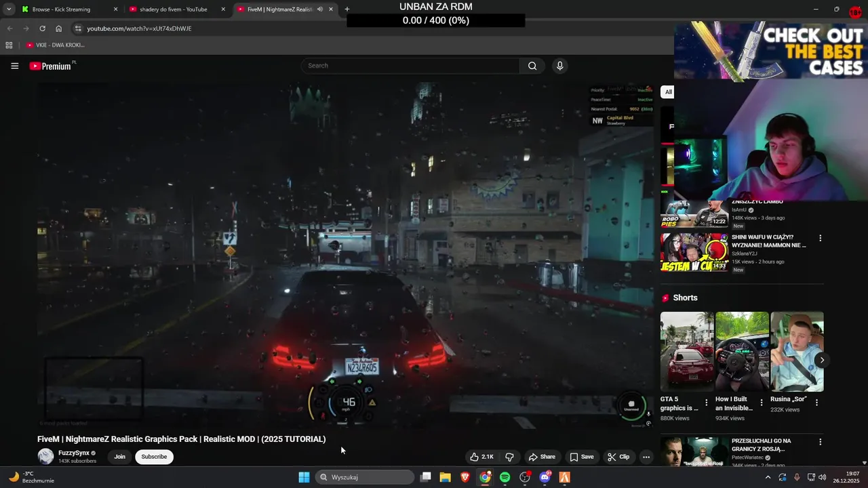Image resolution: width=868 pixels, height=488 pixels.
Task: Close the Kick Streaming tab
Action: (x=115, y=9)
